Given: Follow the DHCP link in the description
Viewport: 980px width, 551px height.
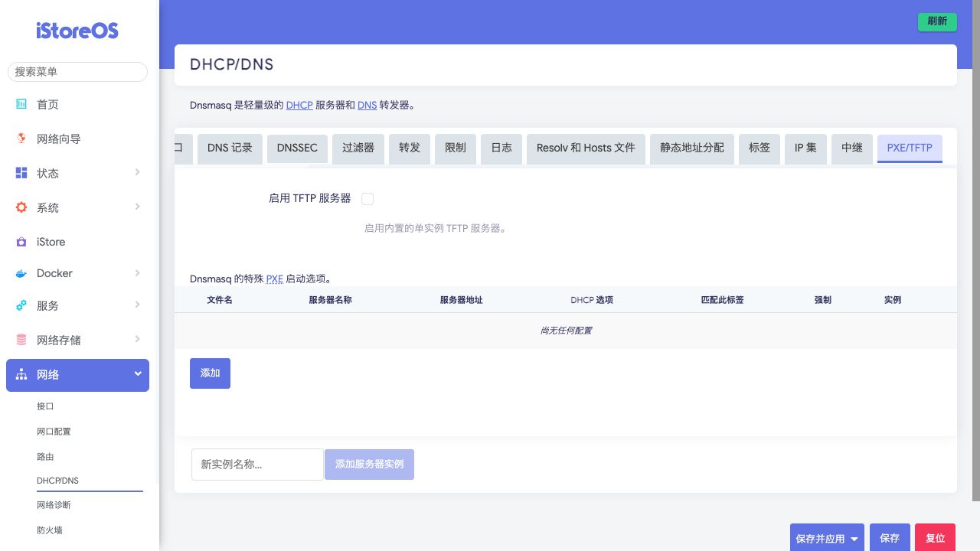Looking at the screenshot, I should coord(299,105).
